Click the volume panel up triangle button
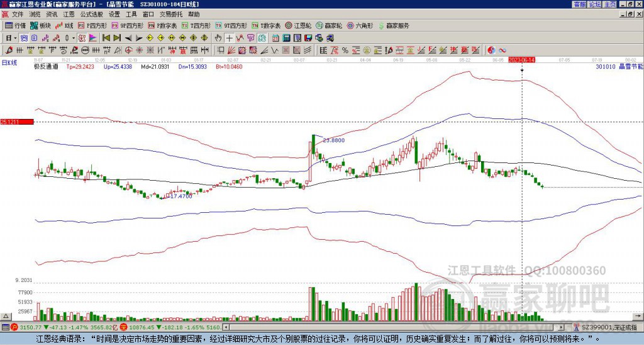 point(6,316)
